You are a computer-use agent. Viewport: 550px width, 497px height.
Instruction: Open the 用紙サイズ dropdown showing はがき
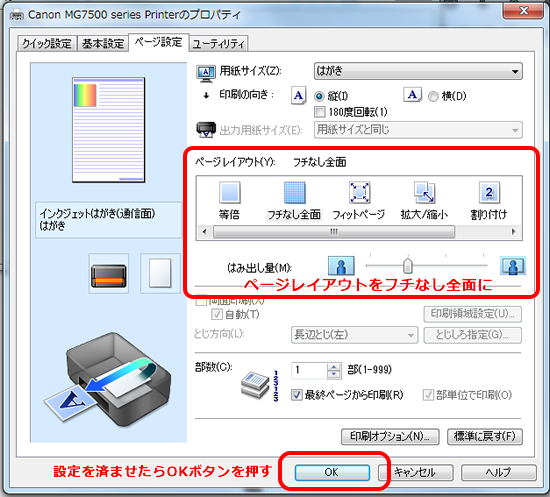(418, 71)
